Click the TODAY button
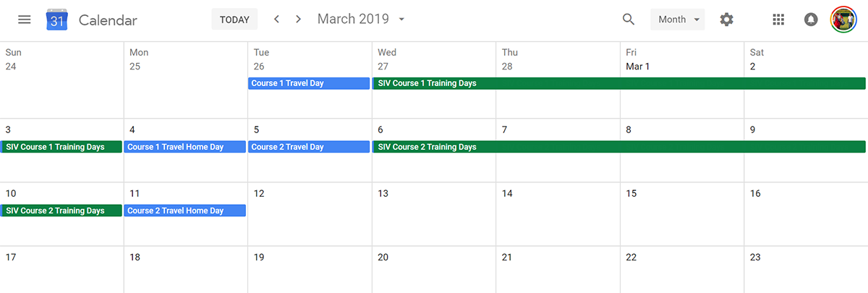The image size is (868, 293). [x=234, y=20]
